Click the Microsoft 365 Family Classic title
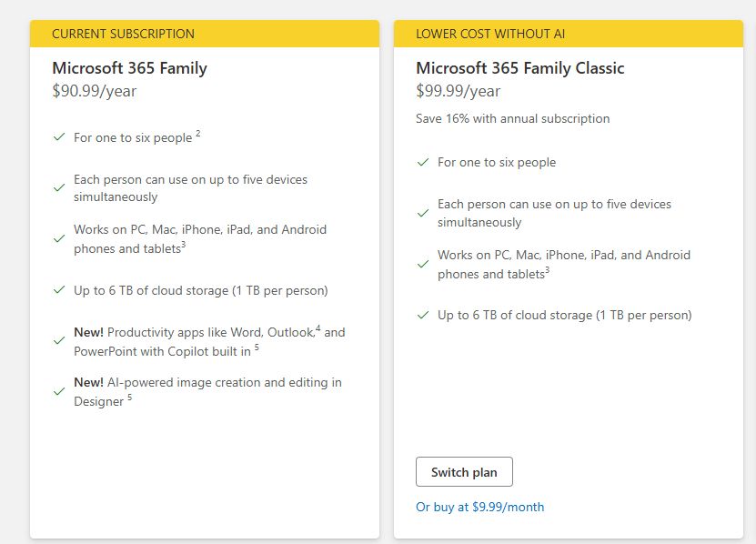The width and height of the screenshot is (756, 544). tap(519, 67)
